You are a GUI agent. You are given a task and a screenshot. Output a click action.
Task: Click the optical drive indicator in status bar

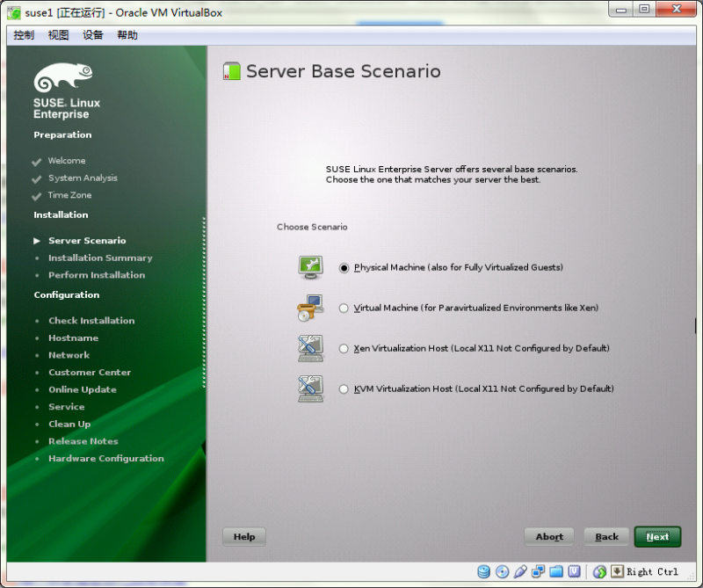502,571
